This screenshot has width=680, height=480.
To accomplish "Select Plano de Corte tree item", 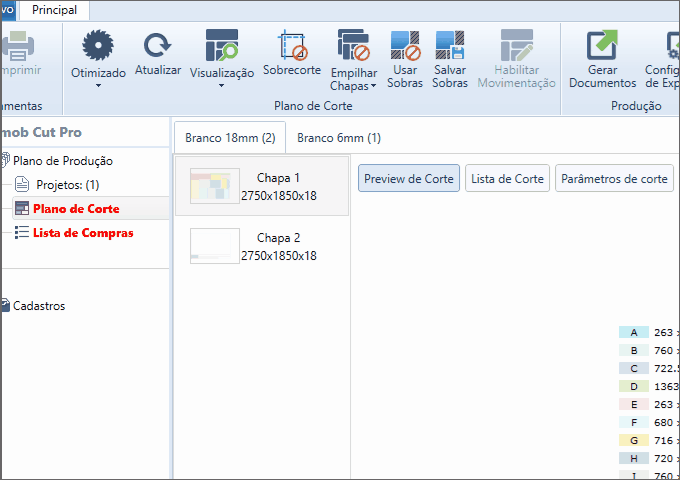I will (x=76, y=209).
